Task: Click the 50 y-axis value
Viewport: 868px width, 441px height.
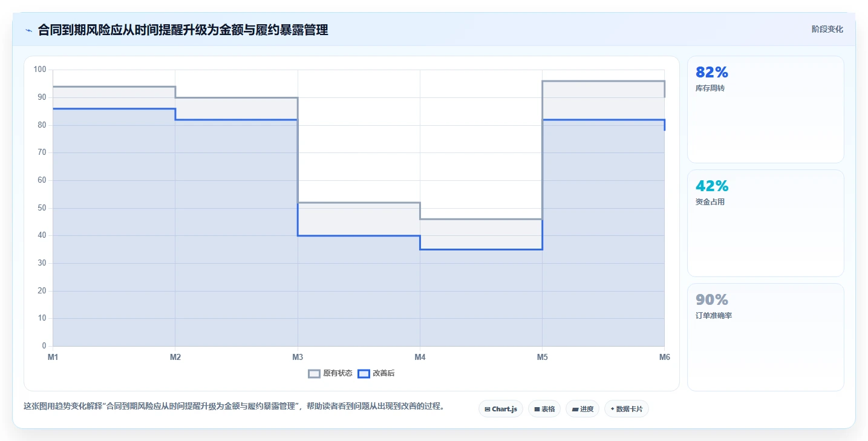Action: (42, 208)
